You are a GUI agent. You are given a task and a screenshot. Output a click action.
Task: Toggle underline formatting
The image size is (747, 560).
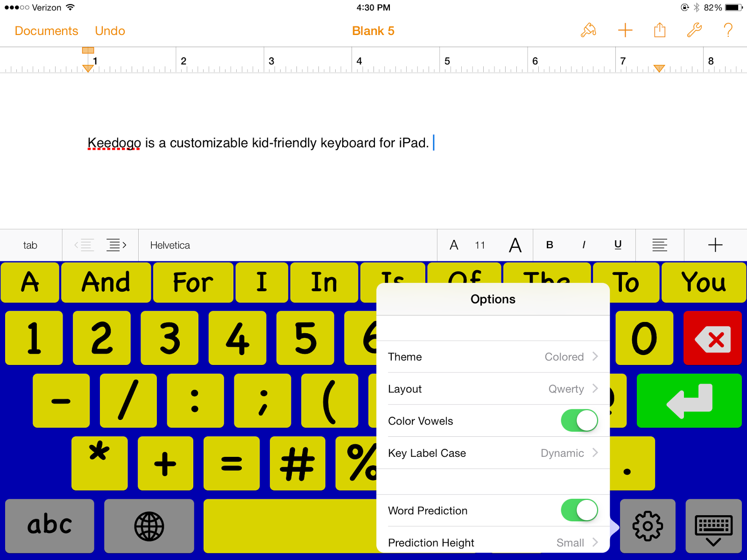click(618, 245)
